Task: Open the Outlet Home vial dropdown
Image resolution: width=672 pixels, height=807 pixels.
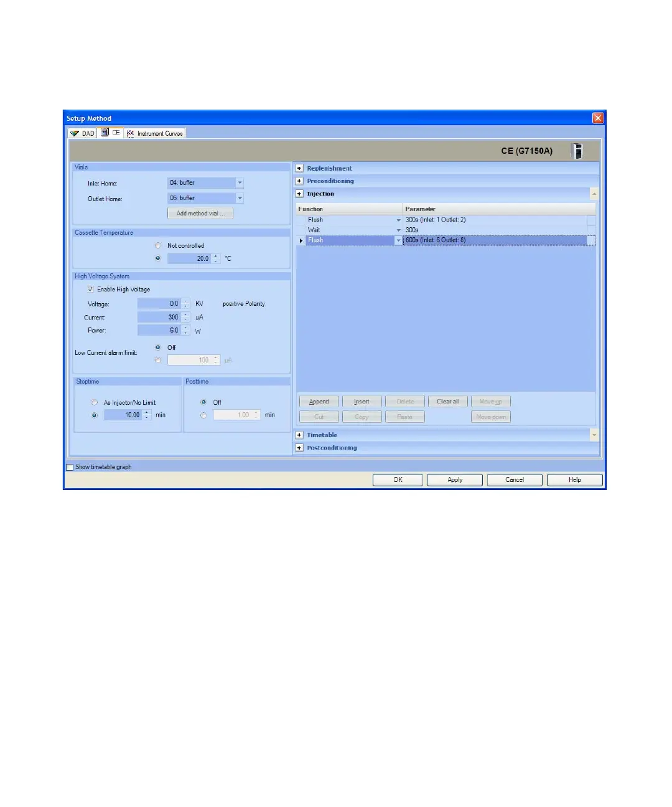Action: [240, 198]
